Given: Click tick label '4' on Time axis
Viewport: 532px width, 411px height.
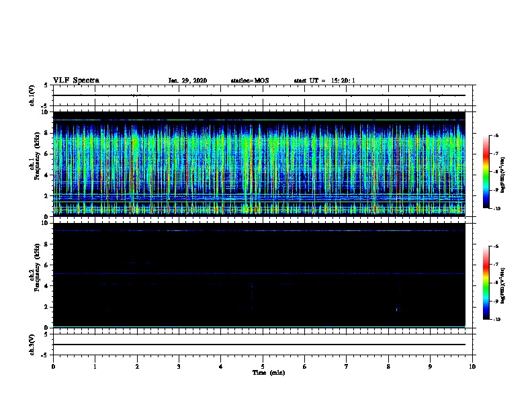Looking at the screenshot, I should pos(221,367).
